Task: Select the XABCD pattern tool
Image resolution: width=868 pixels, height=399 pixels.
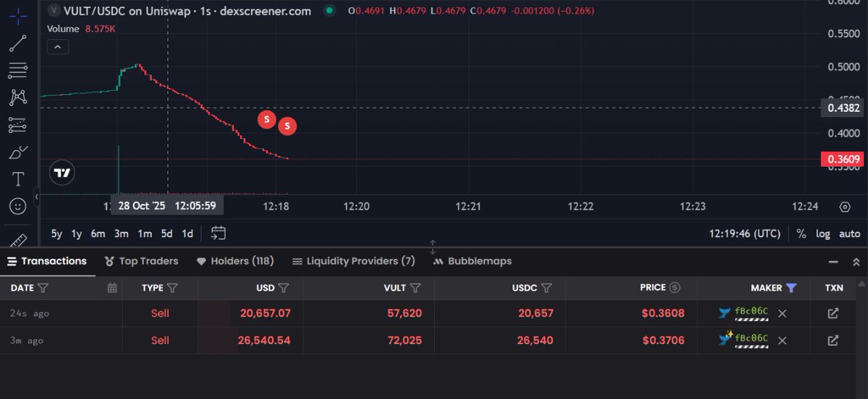Action: (18, 97)
